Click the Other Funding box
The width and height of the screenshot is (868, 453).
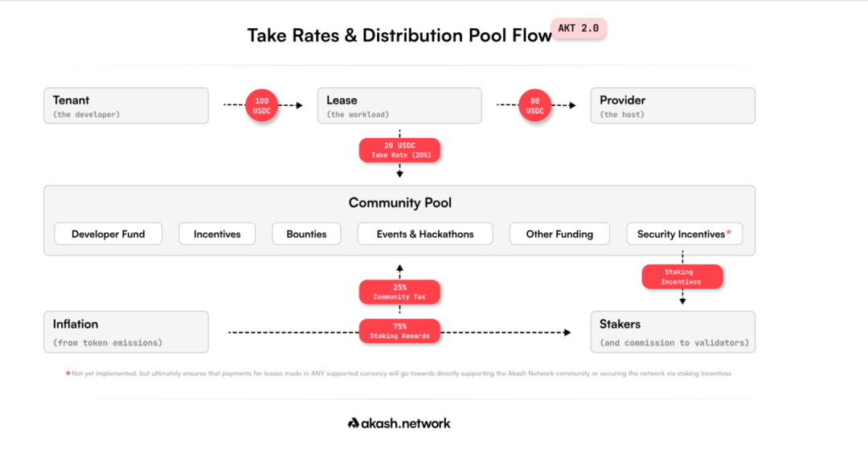559,234
